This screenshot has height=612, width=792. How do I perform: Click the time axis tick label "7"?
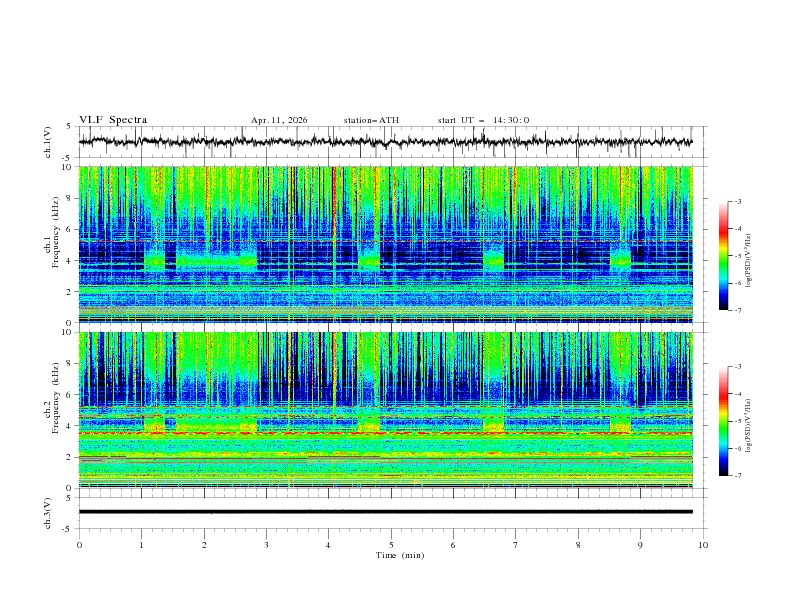[516, 545]
